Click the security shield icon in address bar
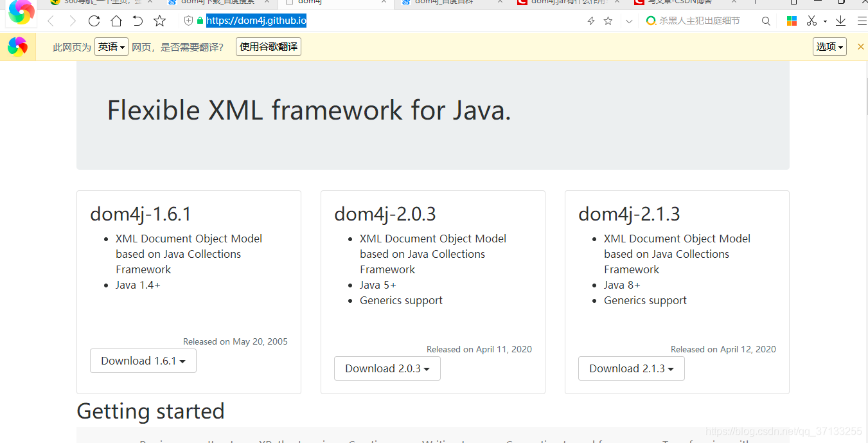Image resolution: width=868 pixels, height=443 pixels. (x=188, y=21)
